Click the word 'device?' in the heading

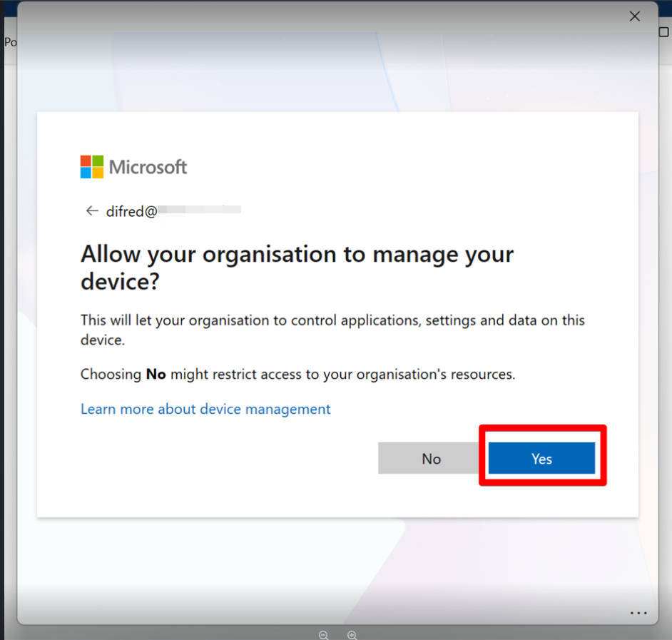[119, 282]
